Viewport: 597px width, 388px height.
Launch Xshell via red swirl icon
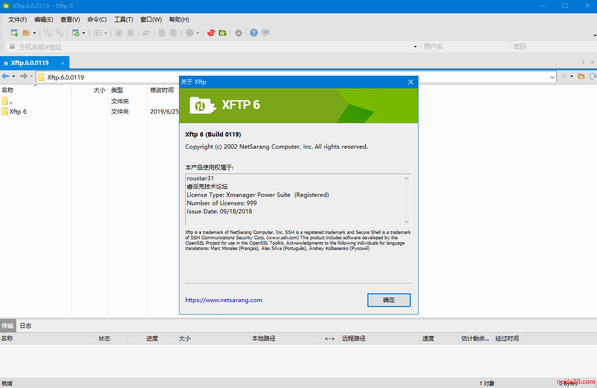(211, 33)
